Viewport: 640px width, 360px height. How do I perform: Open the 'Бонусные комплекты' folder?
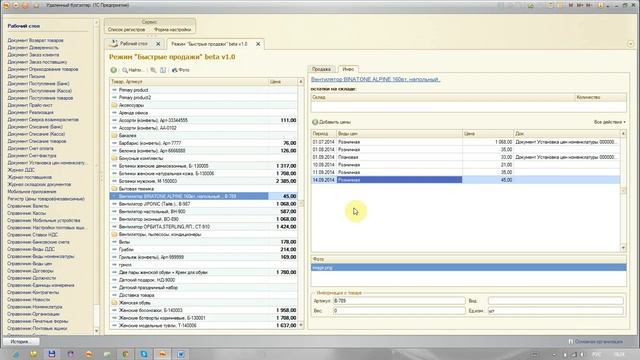(204, 158)
